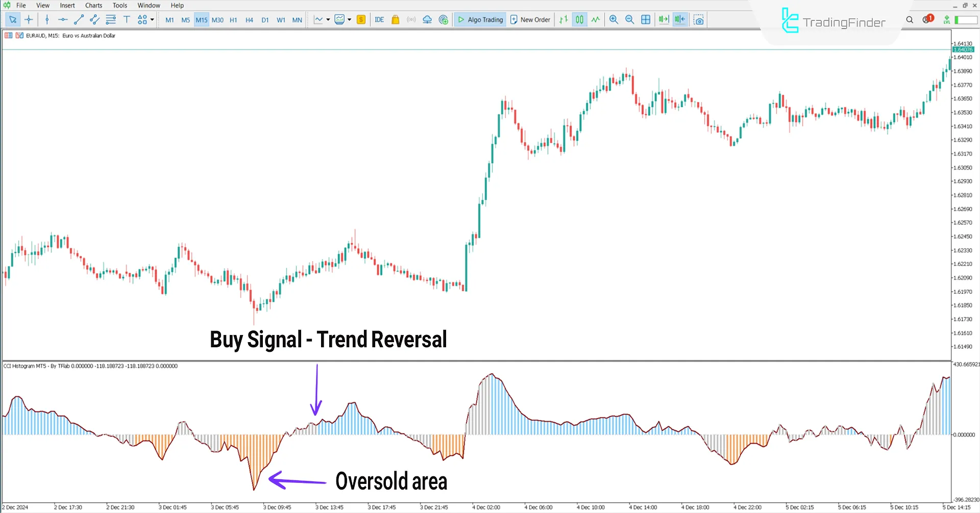Zoom in on the chart
This screenshot has width=980, height=513.
(x=614, y=19)
